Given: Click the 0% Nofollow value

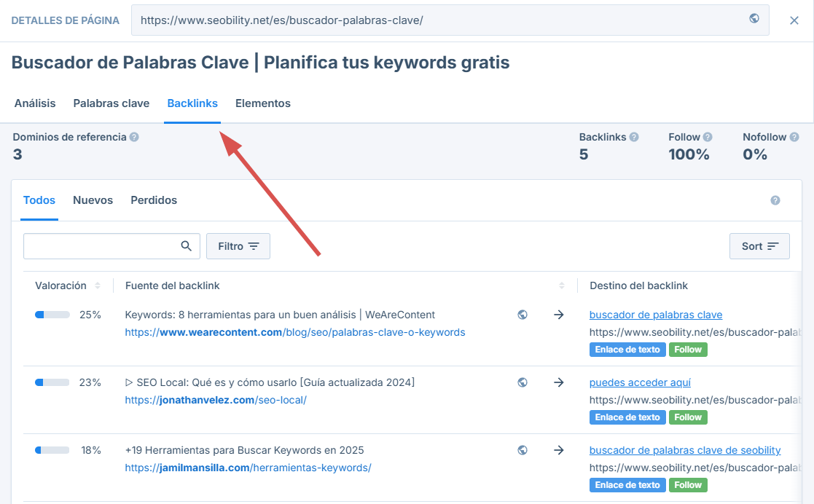Looking at the screenshot, I should [755, 154].
